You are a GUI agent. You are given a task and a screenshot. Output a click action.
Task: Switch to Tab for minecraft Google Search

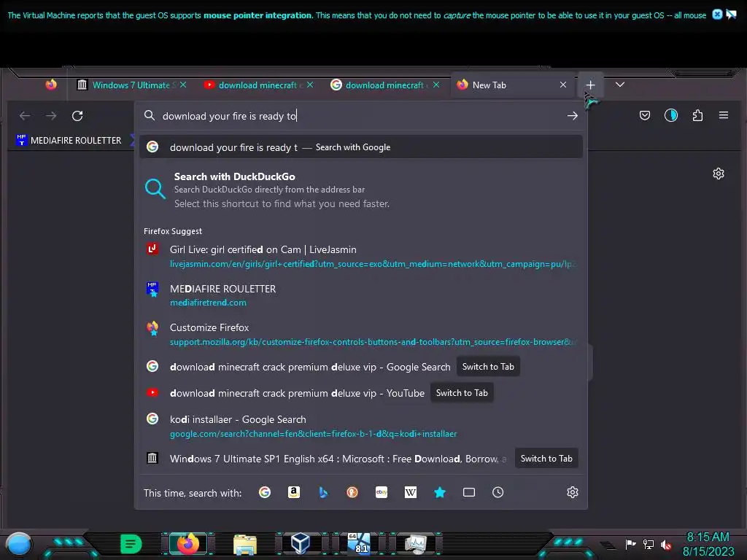point(488,367)
